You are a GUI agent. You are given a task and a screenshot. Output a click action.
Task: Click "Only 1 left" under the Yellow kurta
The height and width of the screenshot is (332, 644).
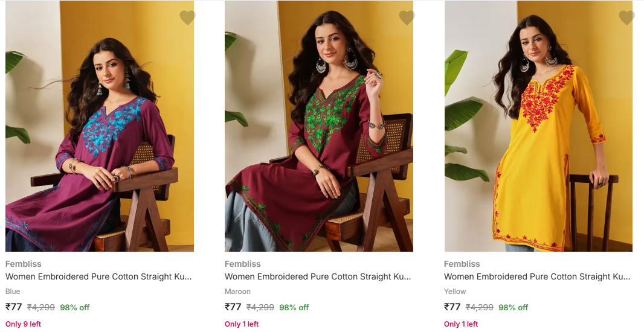461,324
